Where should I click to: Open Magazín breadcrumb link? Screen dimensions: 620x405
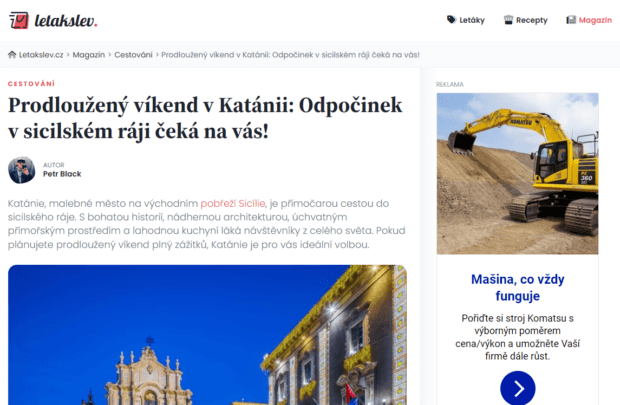[89, 55]
